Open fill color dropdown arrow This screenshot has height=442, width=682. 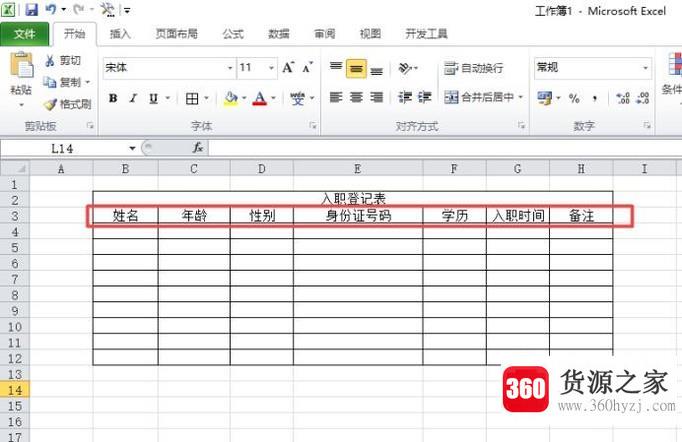(244, 98)
